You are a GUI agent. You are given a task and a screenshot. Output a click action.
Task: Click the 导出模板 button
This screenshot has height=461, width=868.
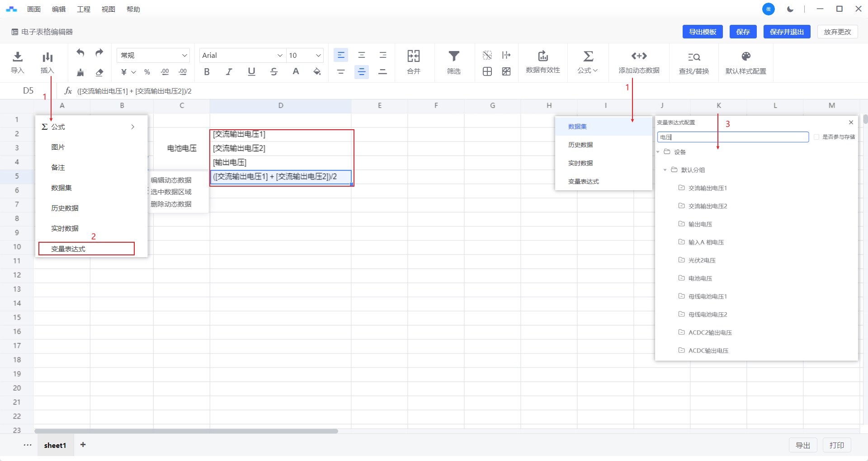pos(703,32)
